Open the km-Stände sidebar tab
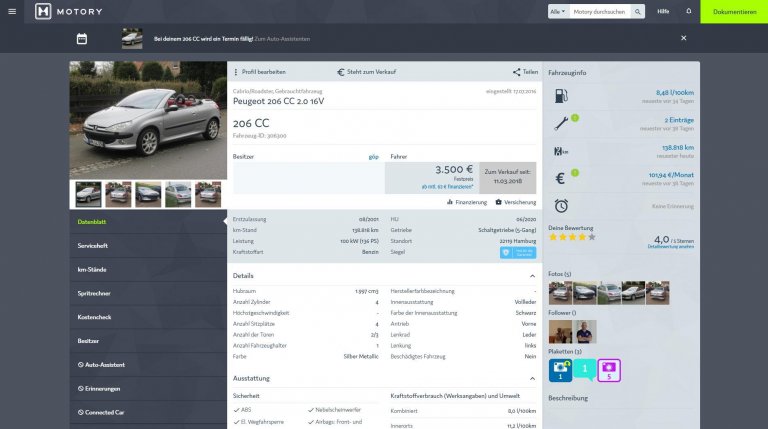Image resolution: width=768 pixels, height=429 pixels. pyautogui.click(x=148, y=269)
